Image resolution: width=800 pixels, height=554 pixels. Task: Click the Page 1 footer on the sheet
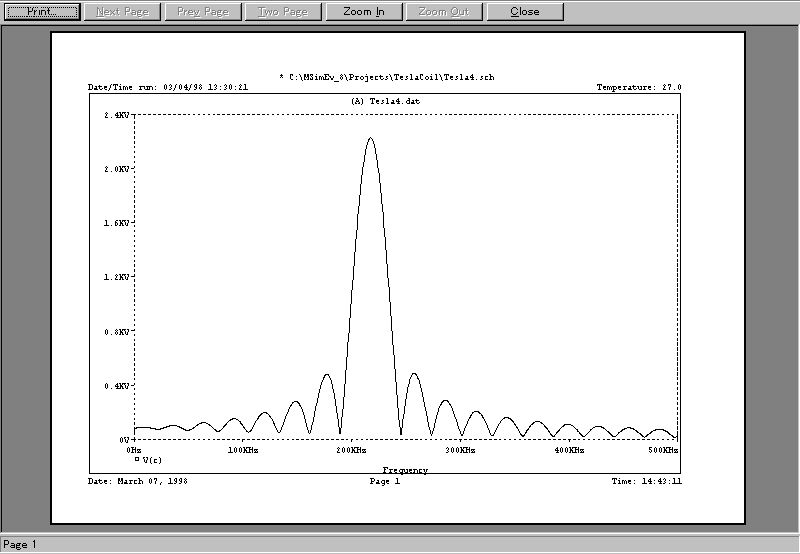[385, 481]
